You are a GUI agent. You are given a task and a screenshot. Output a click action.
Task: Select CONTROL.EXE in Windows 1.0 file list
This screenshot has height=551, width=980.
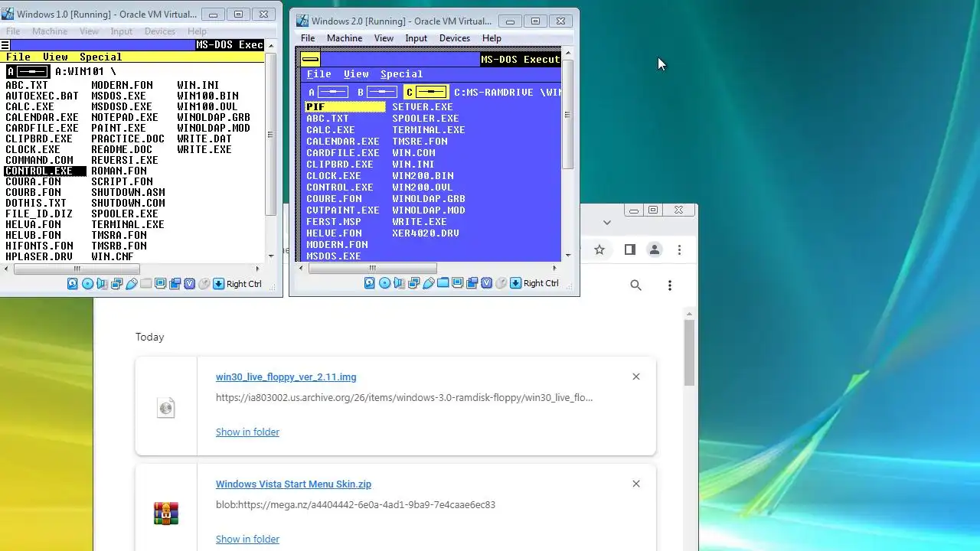pos(45,171)
